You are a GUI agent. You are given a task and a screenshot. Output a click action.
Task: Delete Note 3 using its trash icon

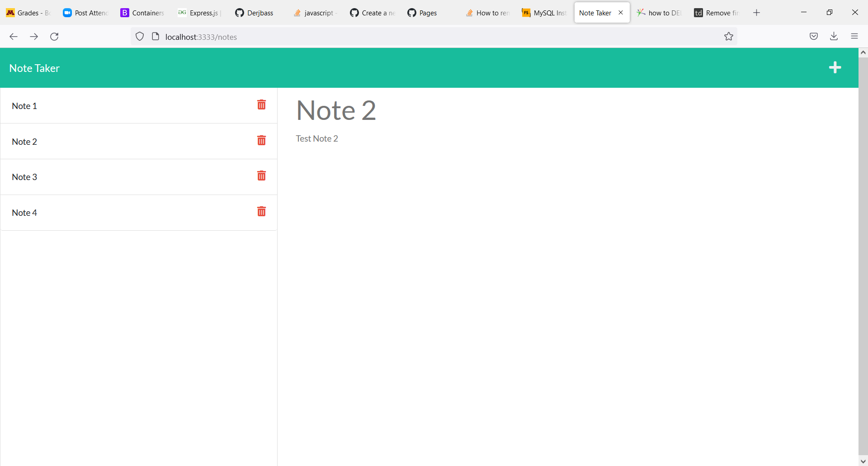(x=262, y=176)
